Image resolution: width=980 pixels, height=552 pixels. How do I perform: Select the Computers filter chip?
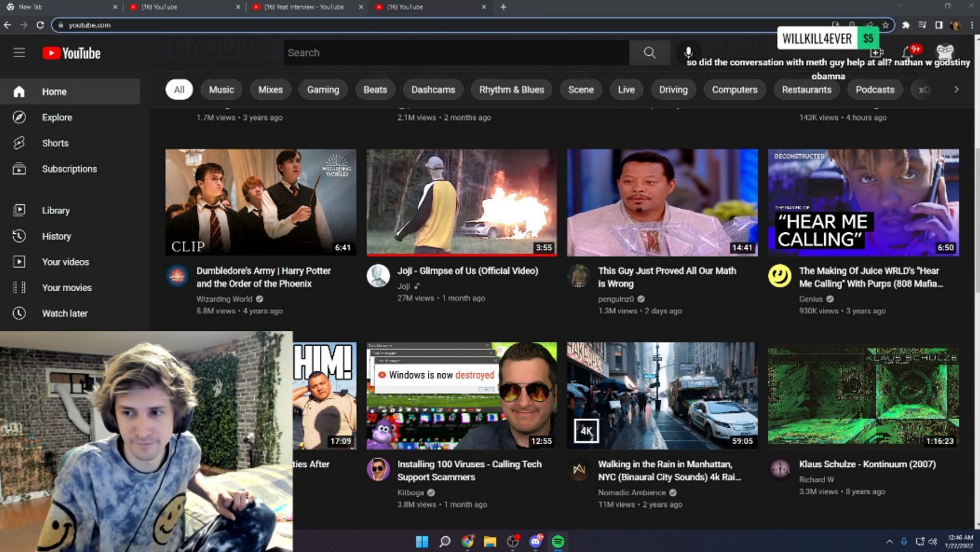[734, 90]
